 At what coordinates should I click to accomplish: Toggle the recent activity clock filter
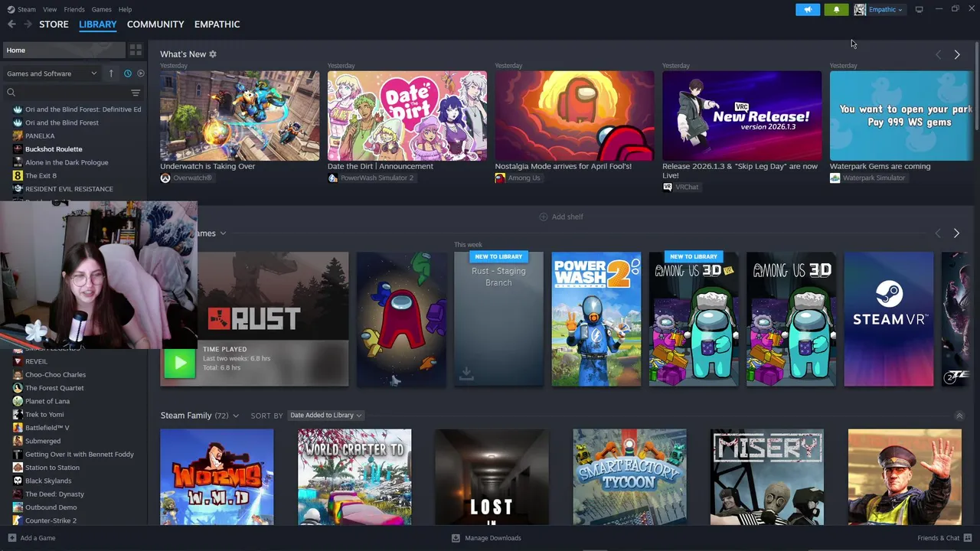(x=128, y=73)
